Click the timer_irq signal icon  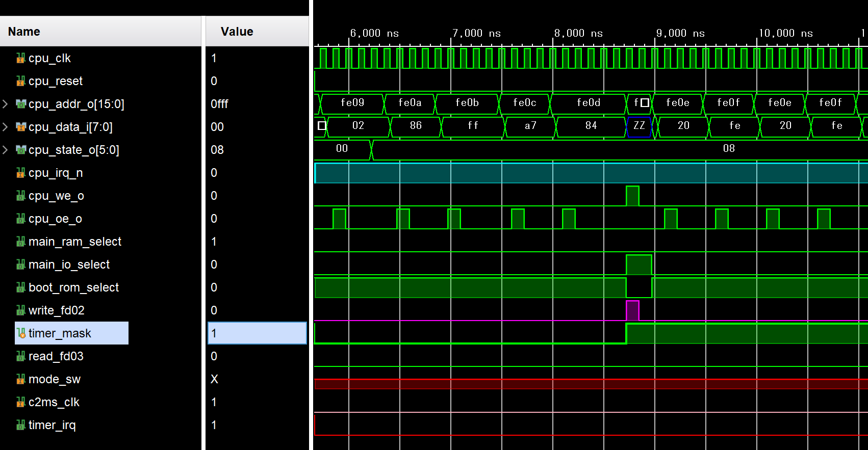(20, 425)
